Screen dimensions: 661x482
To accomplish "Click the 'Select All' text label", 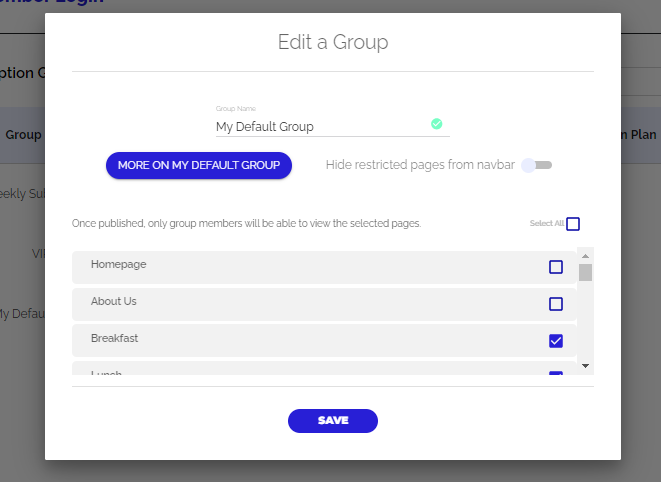I will click(546, 224).
